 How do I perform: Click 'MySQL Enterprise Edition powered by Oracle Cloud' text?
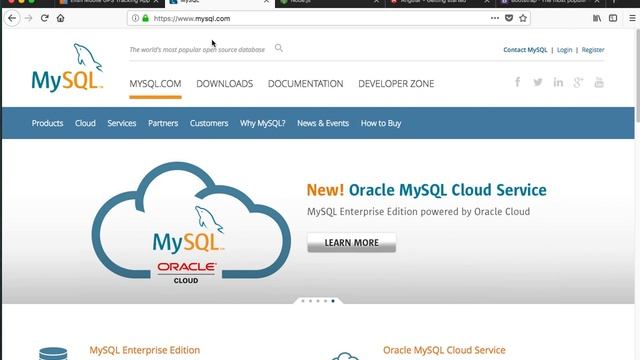click(418, 212)
